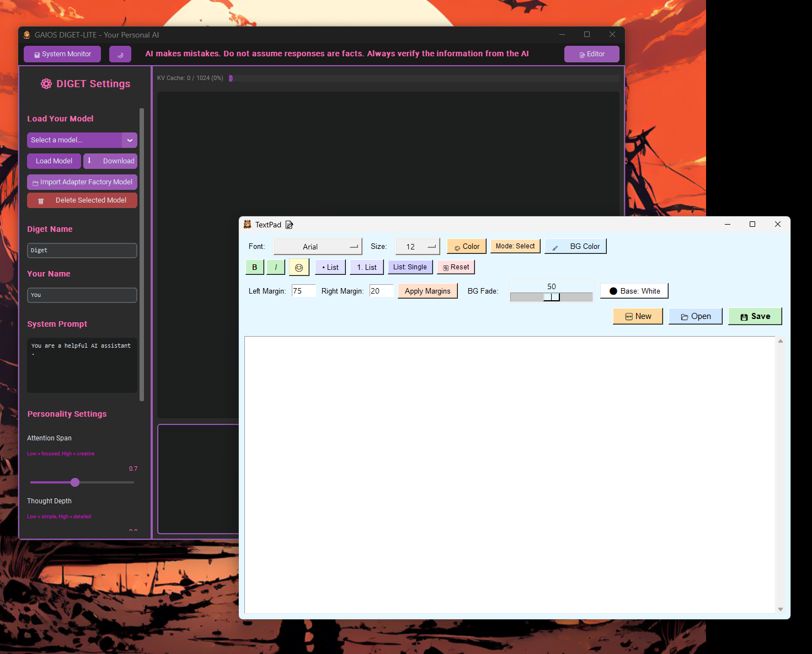812x654 pixels.
Task: Open a file in TextPad
Action: [x=696, y=316]
